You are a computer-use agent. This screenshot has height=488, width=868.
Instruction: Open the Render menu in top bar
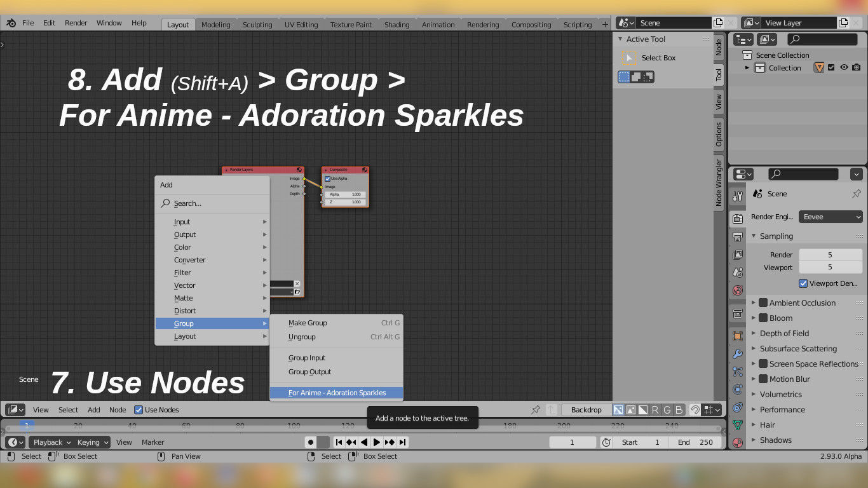76,23
